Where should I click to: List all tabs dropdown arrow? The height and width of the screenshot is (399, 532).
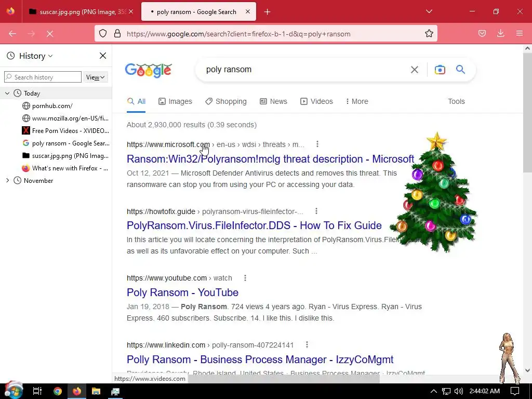pyautogui.click(x=429, y=11)
